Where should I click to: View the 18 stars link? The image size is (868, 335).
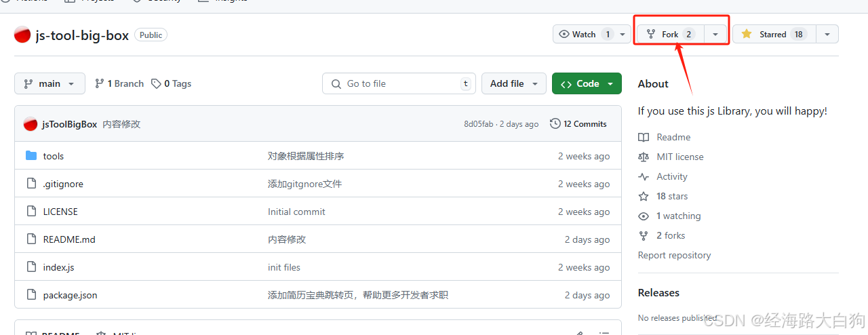click(672, 196)
